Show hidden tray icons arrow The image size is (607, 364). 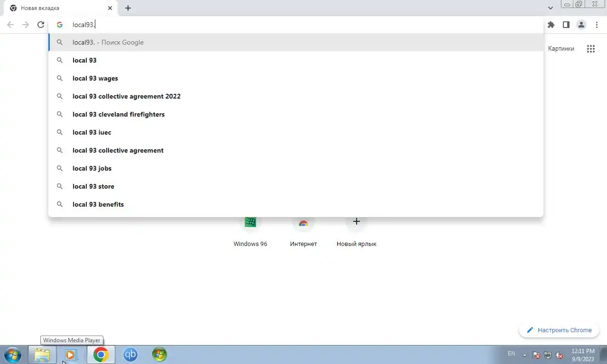point(524,355)
